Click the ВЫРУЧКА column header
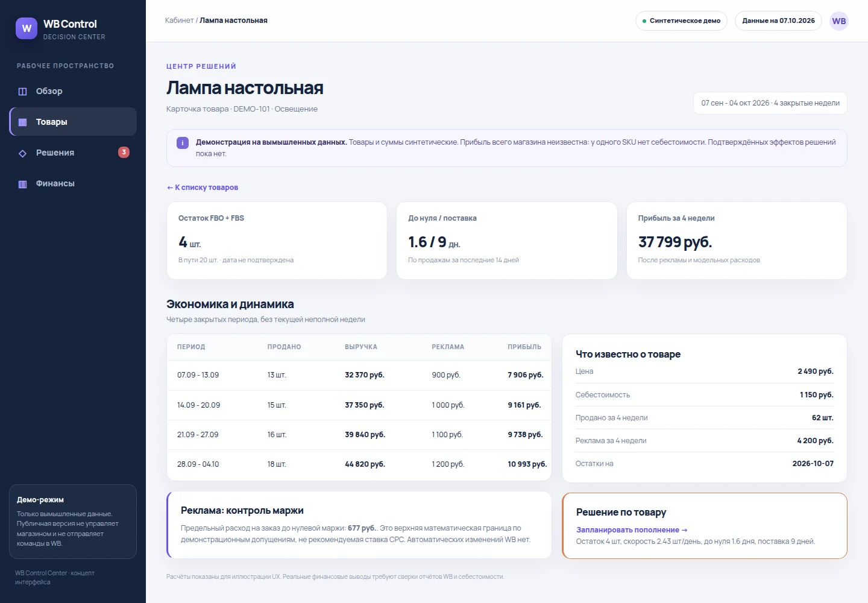This screenshot has width=868, height=603. [x=361, y=347]
